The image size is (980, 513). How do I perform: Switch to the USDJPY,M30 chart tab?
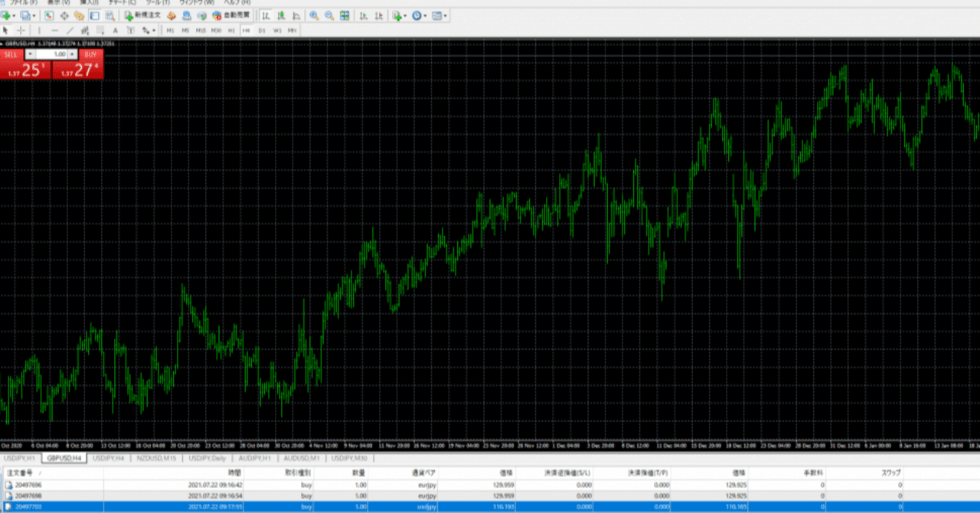(348, 458)
